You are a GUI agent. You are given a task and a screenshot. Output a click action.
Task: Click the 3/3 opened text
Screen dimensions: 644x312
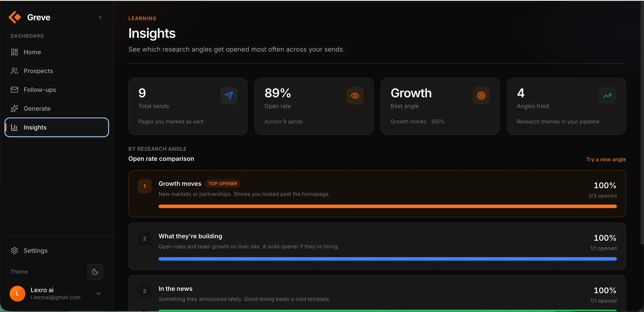tap(602, 196)
